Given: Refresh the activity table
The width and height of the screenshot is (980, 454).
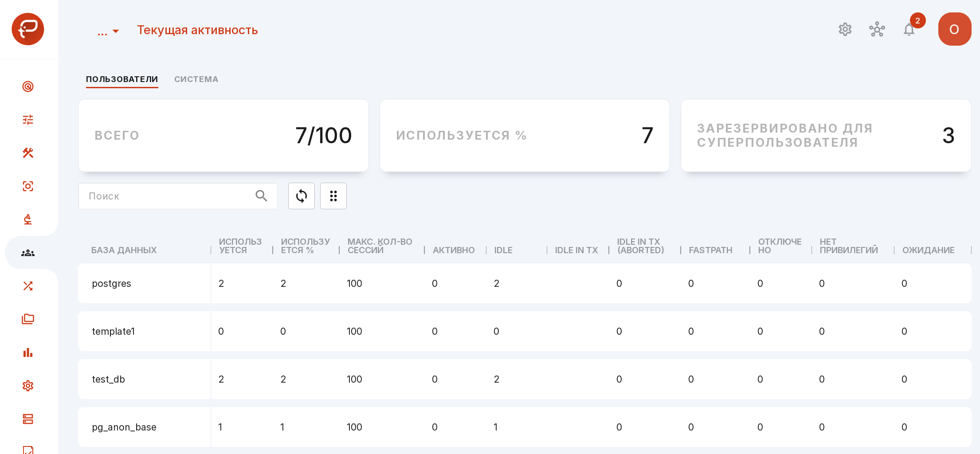Looking at the screenshot, I should tap(302, 196).
